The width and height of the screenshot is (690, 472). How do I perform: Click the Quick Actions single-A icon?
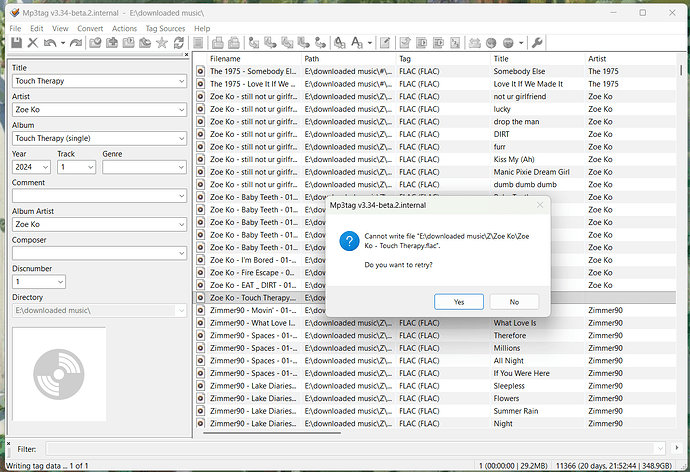click(x=357, y=43)
